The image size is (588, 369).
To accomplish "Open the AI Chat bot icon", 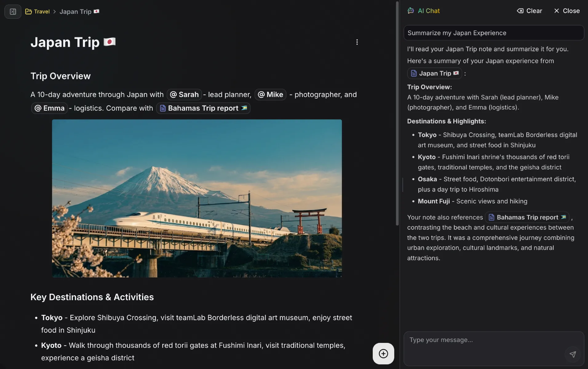I will click(x=411, y=10).
